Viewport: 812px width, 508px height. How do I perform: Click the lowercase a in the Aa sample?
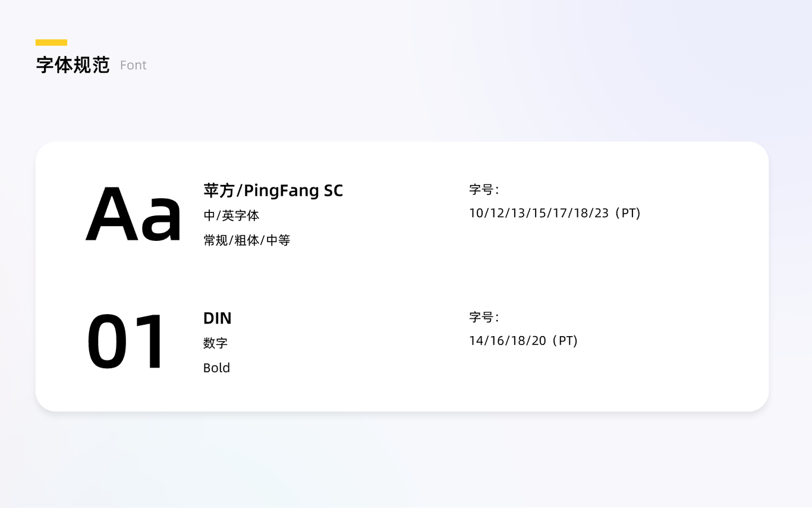pos(160,220)
